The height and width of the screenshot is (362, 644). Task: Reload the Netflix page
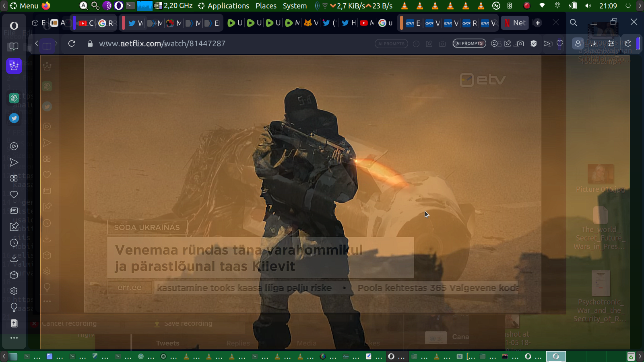coord(72,43)
